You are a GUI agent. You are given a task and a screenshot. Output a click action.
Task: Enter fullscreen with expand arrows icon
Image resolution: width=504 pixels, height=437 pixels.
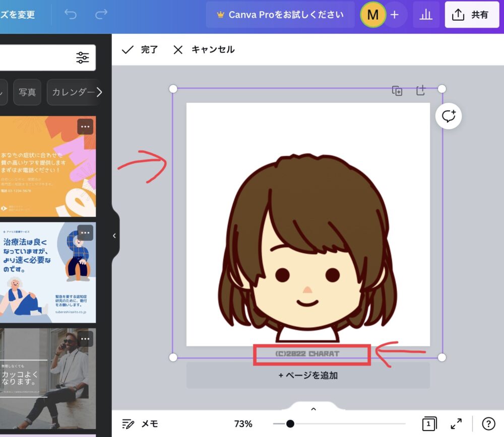(456, 424)
